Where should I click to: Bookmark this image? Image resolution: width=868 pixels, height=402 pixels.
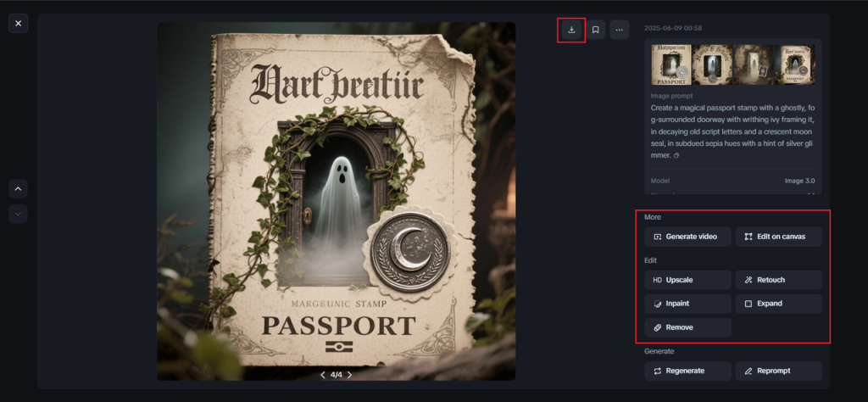coord(596,30)
